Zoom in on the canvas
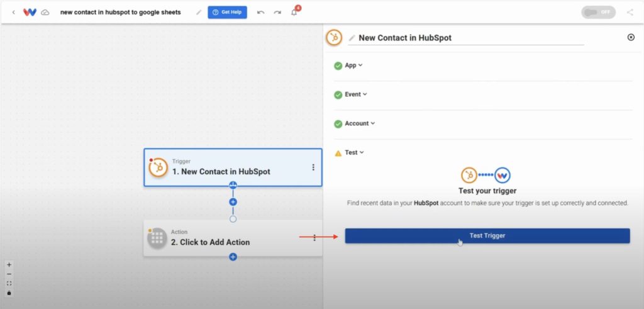The height and width of the screenshot is (309, 644). click(x=9, y=264)
